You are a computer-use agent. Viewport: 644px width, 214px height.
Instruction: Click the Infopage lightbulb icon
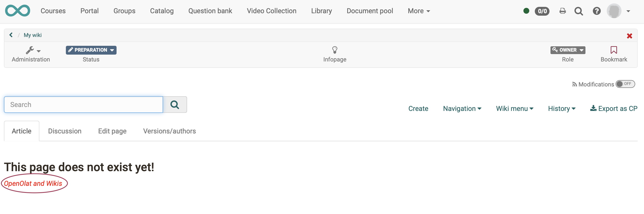(x=334, y=50)
